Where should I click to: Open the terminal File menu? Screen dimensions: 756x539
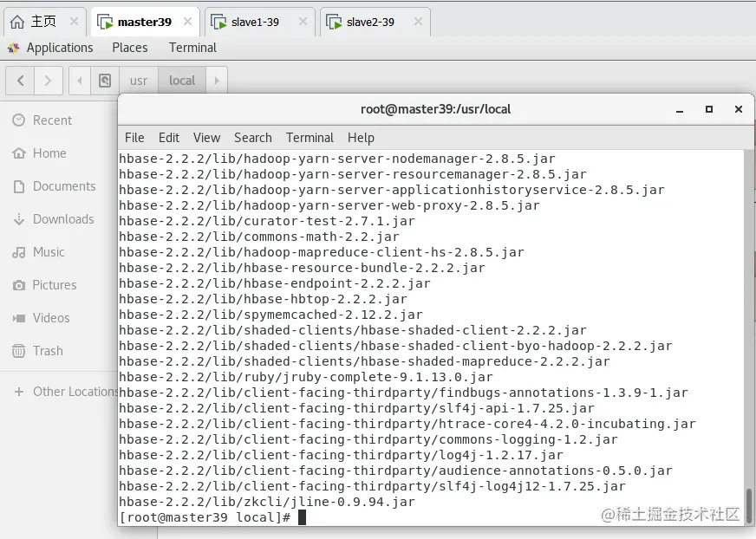134,138
